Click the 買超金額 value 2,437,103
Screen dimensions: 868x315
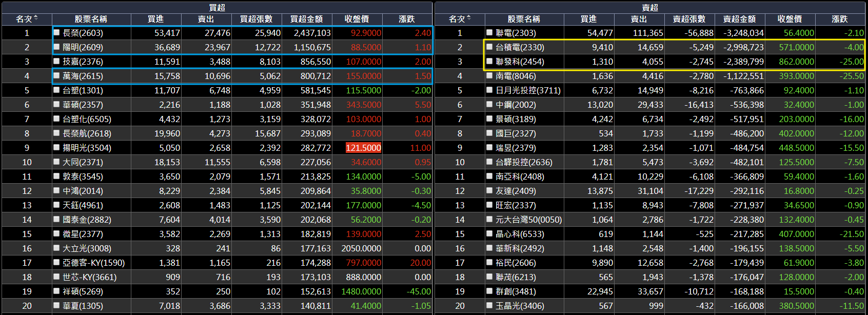coord(312,33)
